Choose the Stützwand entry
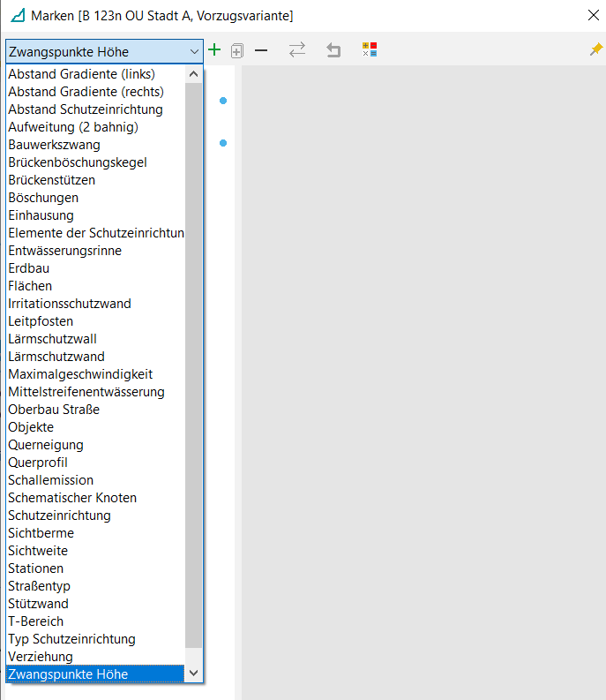This screenshot has width=606, height=700. 38,604
